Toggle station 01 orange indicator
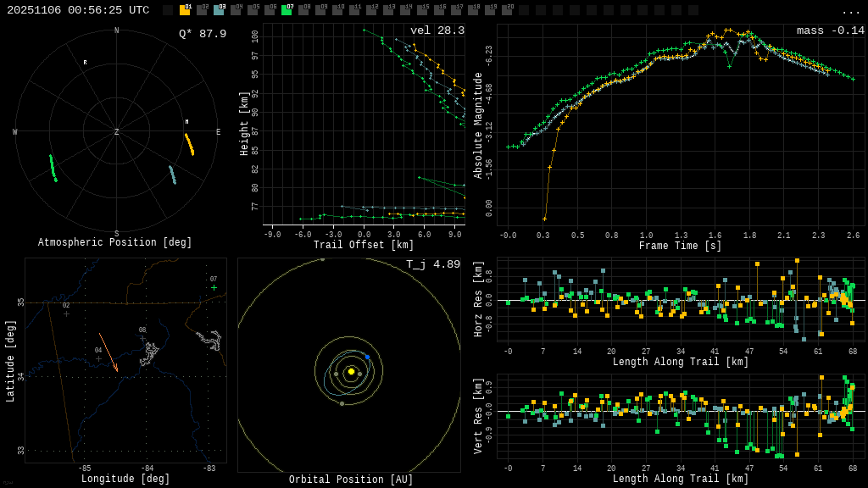The image size is (868, 488). (x=185, y=10)
